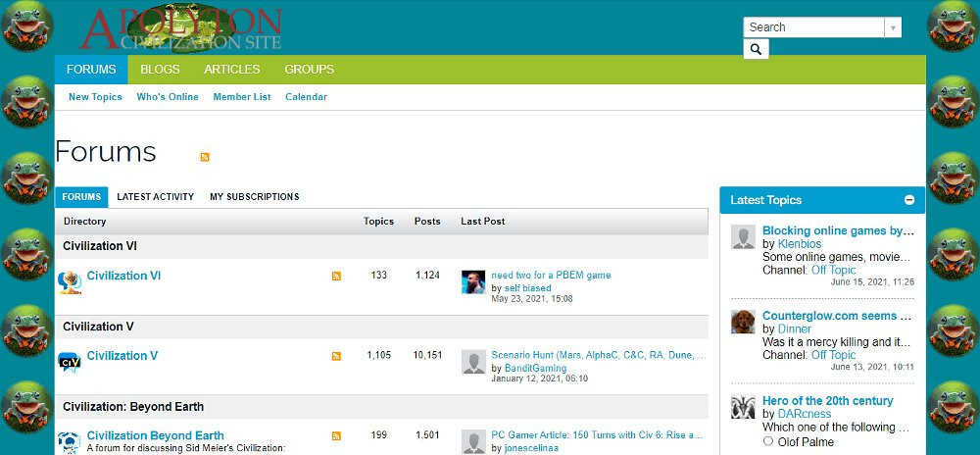This screenshot has width=980, height=455.
Task: Select the Olof Palme poll option
Action: click(768, 441)
